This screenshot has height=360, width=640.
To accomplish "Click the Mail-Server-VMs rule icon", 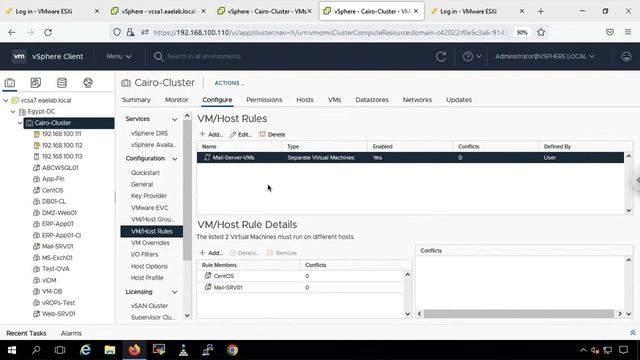I will (207, 158).
